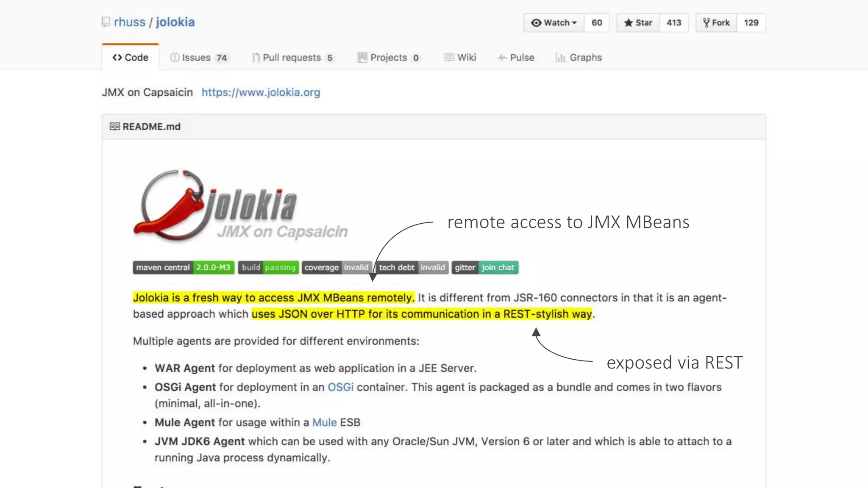Viewport: 868px width, 488px height.
Task: Click the Jolokia chili logo image
Action: click(x=240, y=206)
